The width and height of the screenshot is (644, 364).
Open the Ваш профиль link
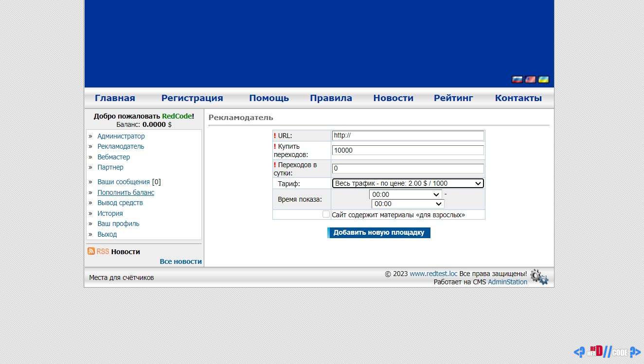click(118, 224)
